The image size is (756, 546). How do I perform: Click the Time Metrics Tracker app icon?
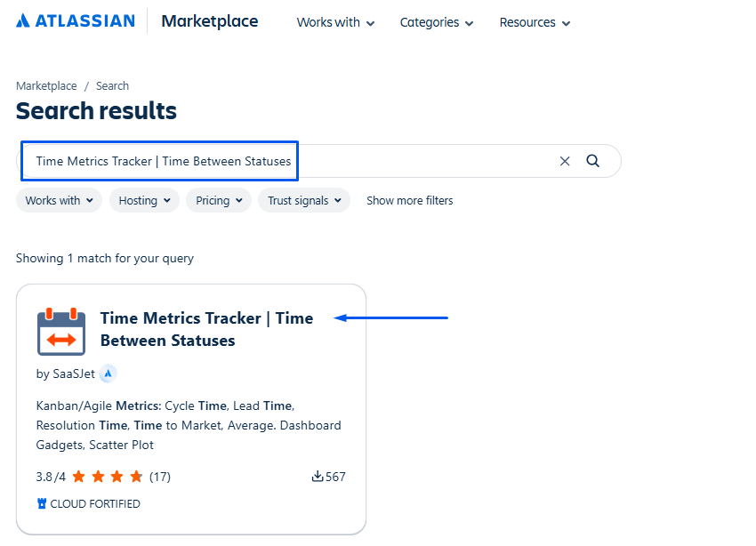coord(61,331)
